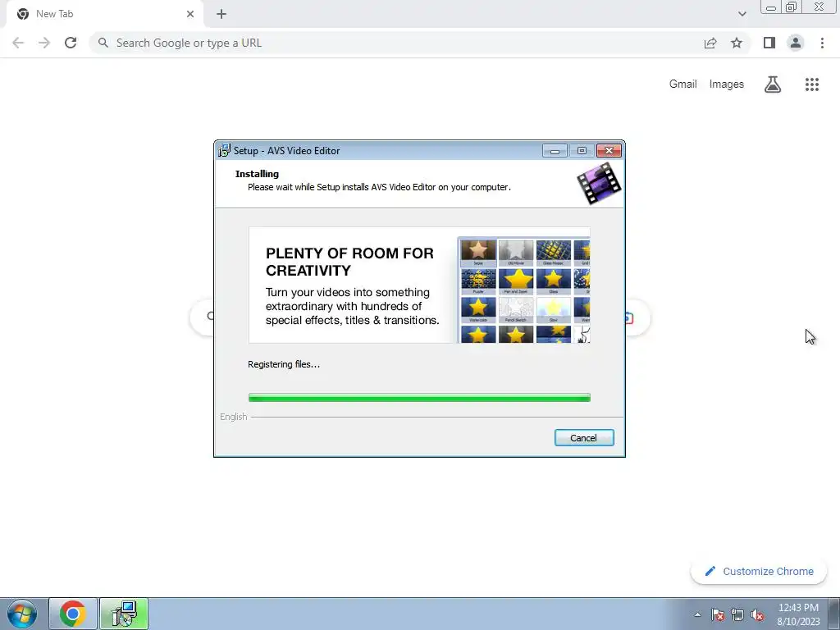
Task: Click the English language label
Action: [234, 417]
